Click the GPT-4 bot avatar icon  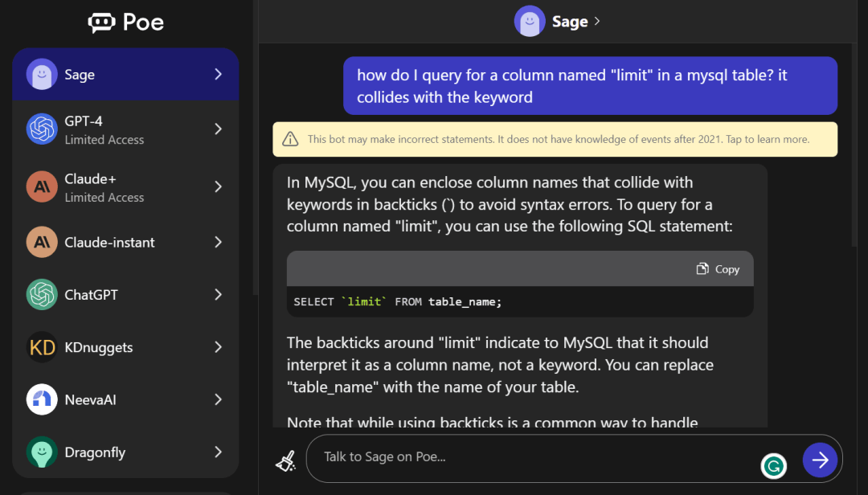tap(42, 129)
